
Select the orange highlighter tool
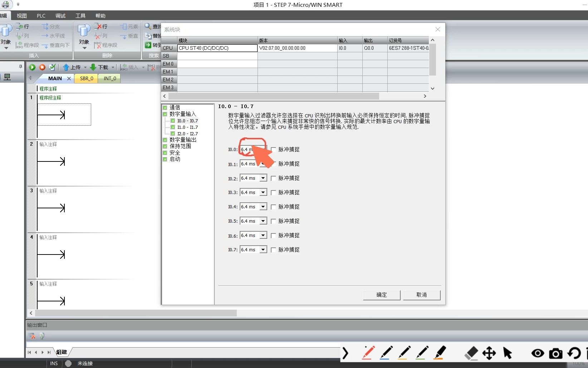pos(440,353)
